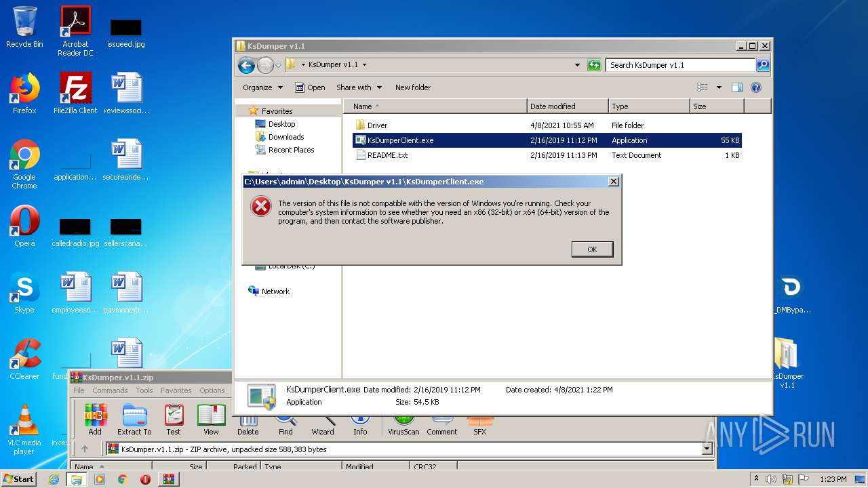Image resolution: width=868 pixels, height=488 pixels.
Task: Open WinRAR File menu
Action: click(x=79, y=390)
